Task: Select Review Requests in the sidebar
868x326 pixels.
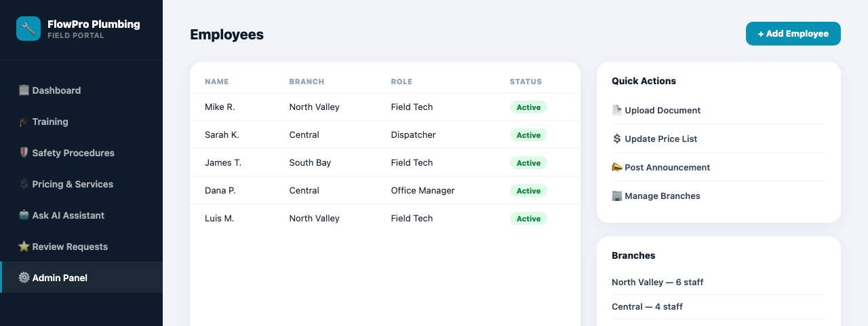Action: (81, 247)
